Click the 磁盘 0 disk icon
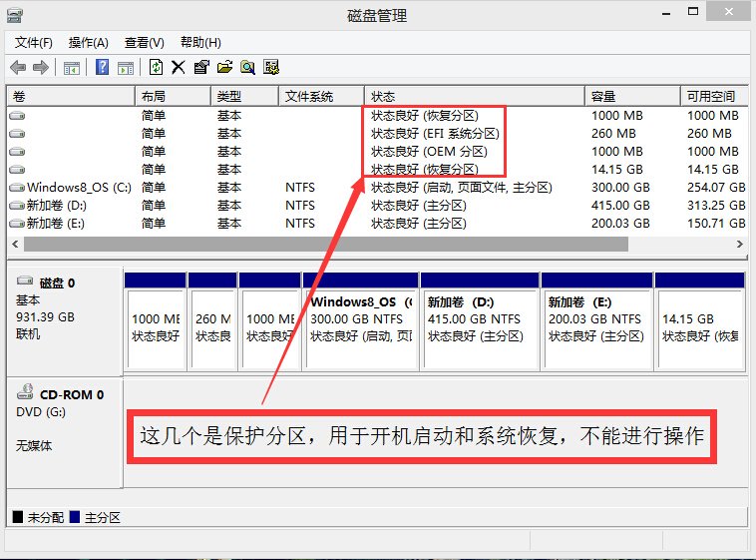 click(x=25, y=280)
